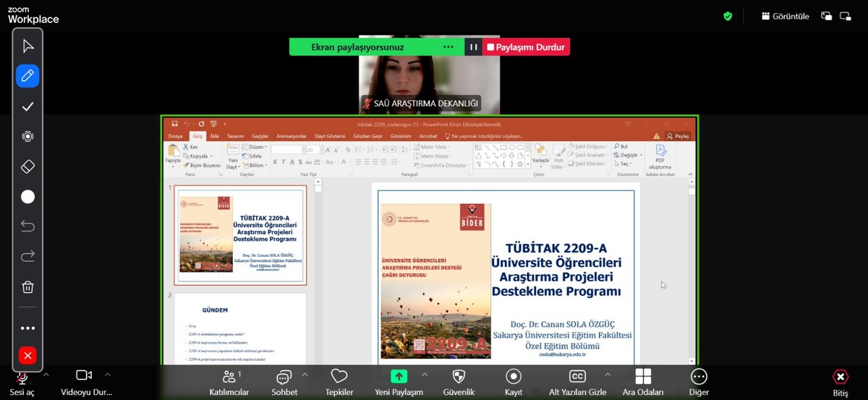Open the white annotation color picker
Image resolution: width=868 pixels, height=400 pixels.
point(27,197)
